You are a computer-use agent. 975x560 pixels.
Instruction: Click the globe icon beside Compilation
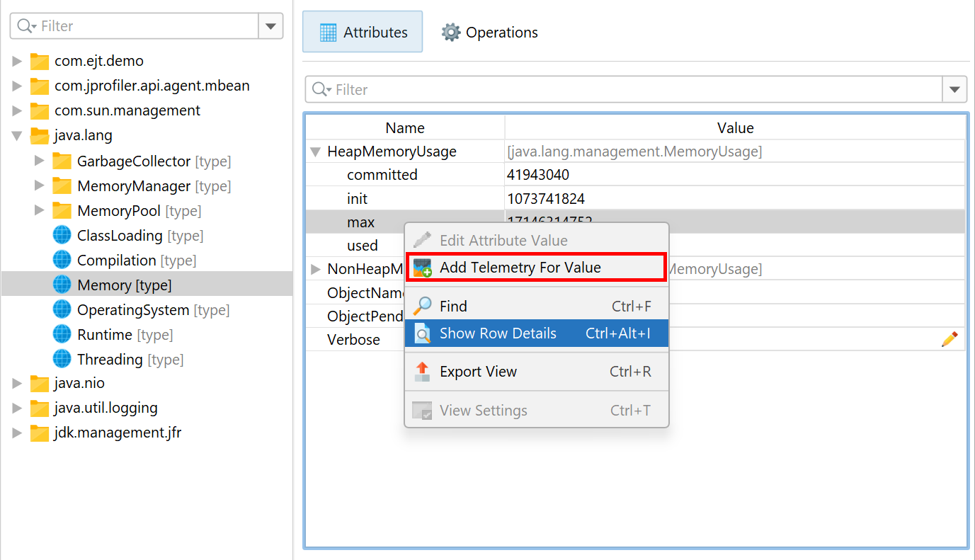pos(62,260)
